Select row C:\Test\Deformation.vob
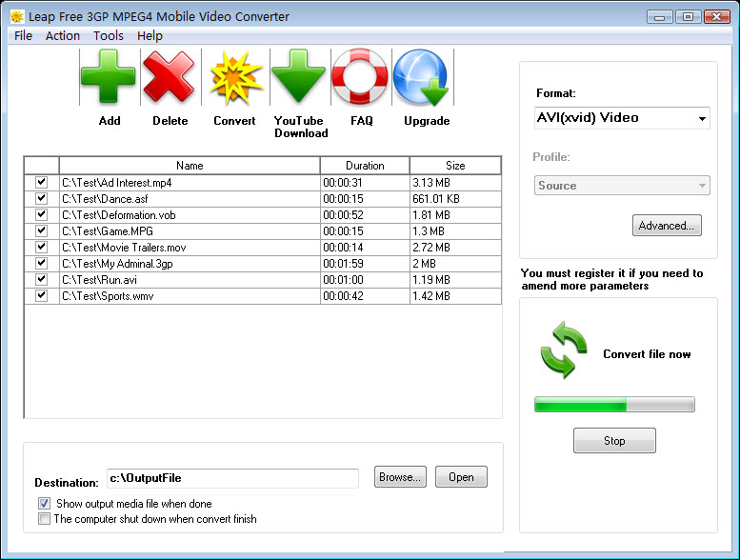This screenshot has height=560, width=740. click(263, 215)
